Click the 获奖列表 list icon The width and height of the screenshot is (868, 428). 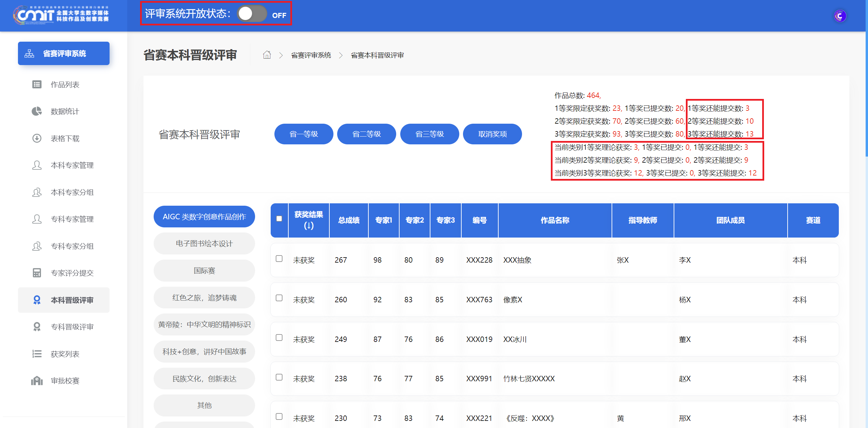(x=37, y=354)
